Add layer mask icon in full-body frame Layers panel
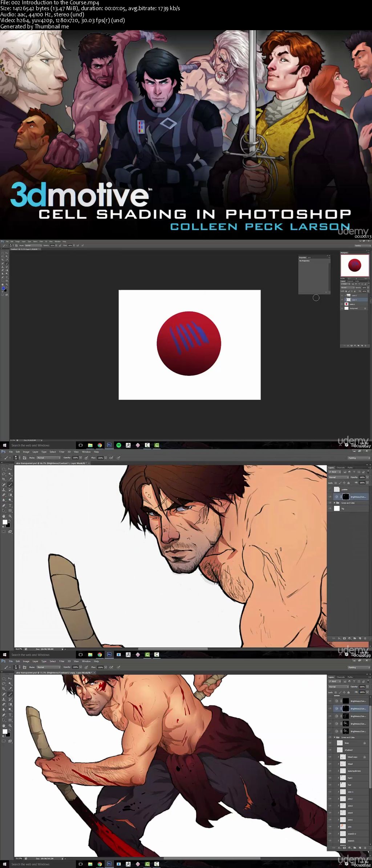 (344, 848)
